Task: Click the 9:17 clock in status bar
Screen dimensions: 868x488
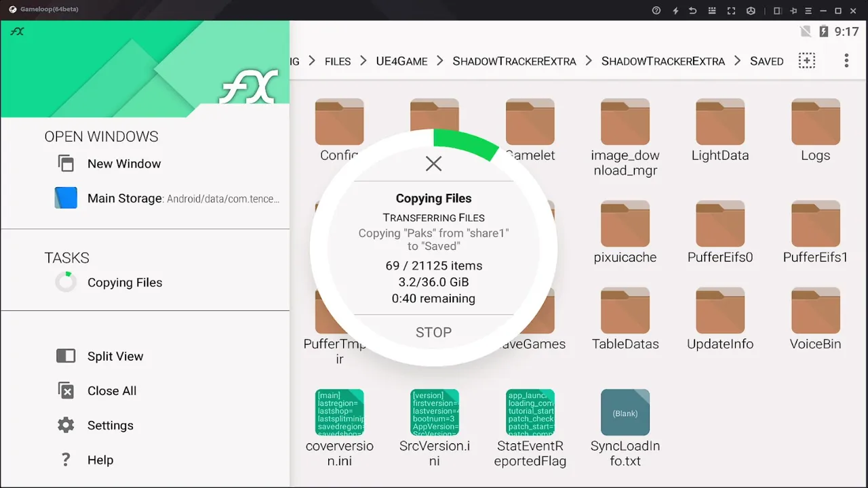Action: pyautogui.click(x=846, y=31)
